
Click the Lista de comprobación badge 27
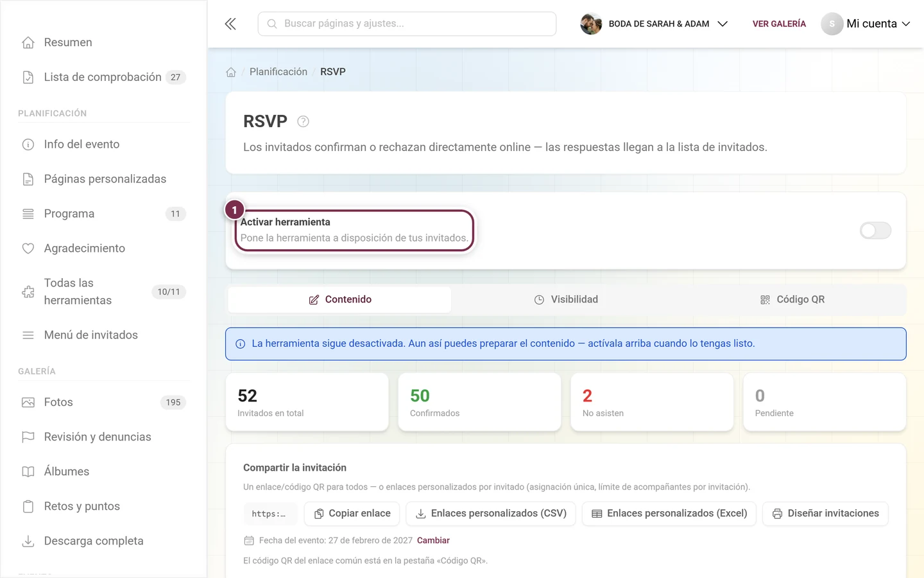click(175, 77)
